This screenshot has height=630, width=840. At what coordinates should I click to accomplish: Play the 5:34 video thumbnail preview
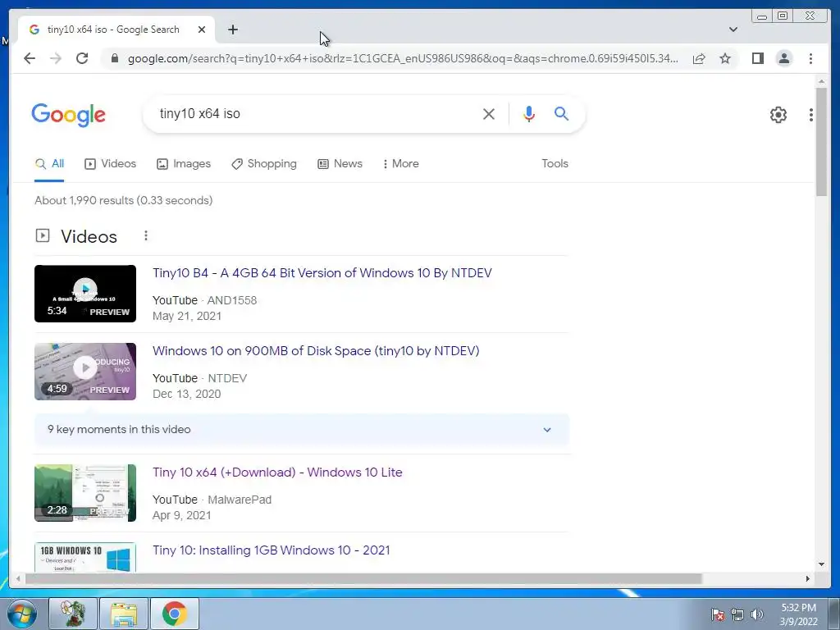click(x=85, y=294)
